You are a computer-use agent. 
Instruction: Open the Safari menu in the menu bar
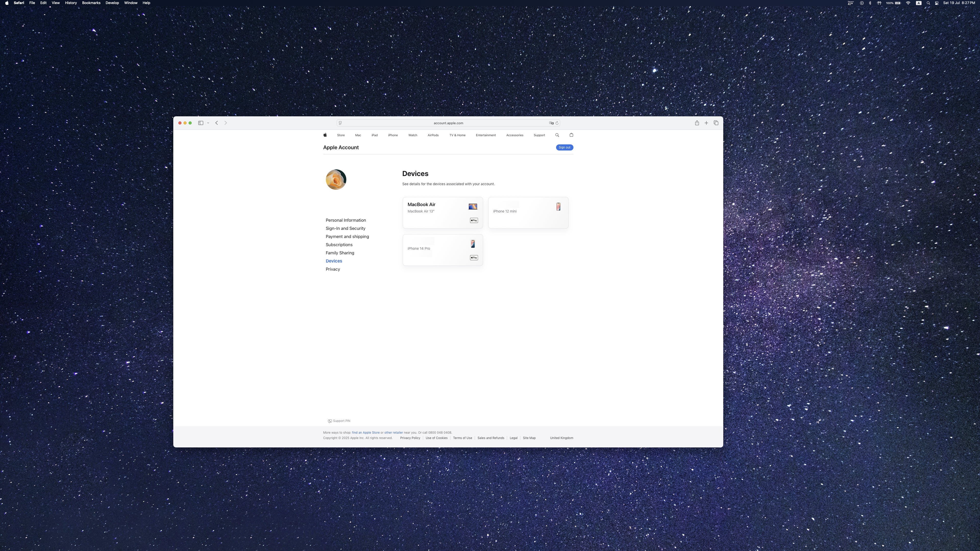[19, 3]
